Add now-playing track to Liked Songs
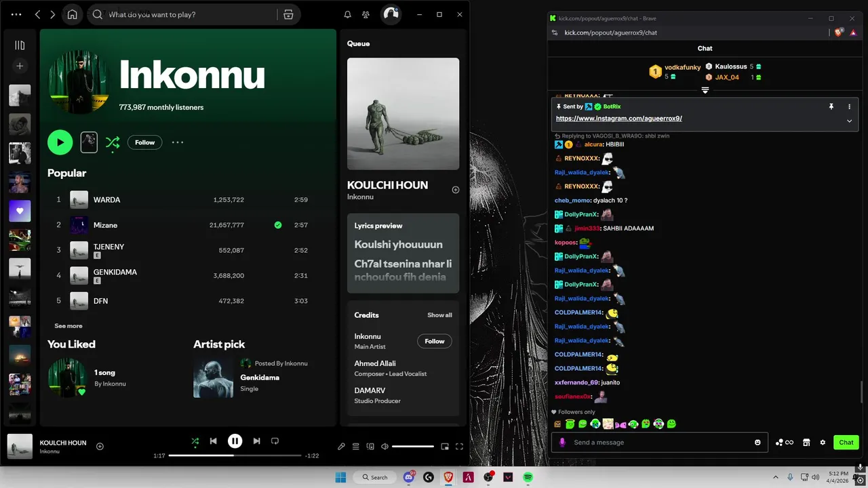Screen dimensions: 868x488 click(100, 446)
